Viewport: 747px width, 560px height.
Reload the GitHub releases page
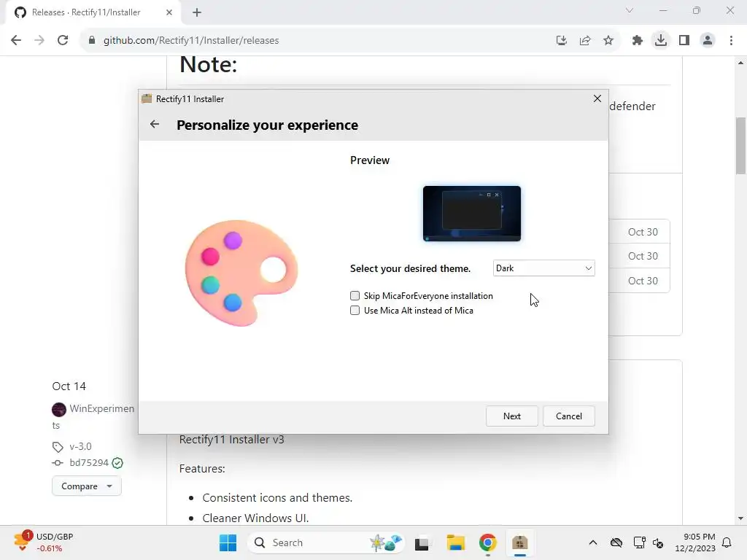pyautogui.click(x=63, y=41)
